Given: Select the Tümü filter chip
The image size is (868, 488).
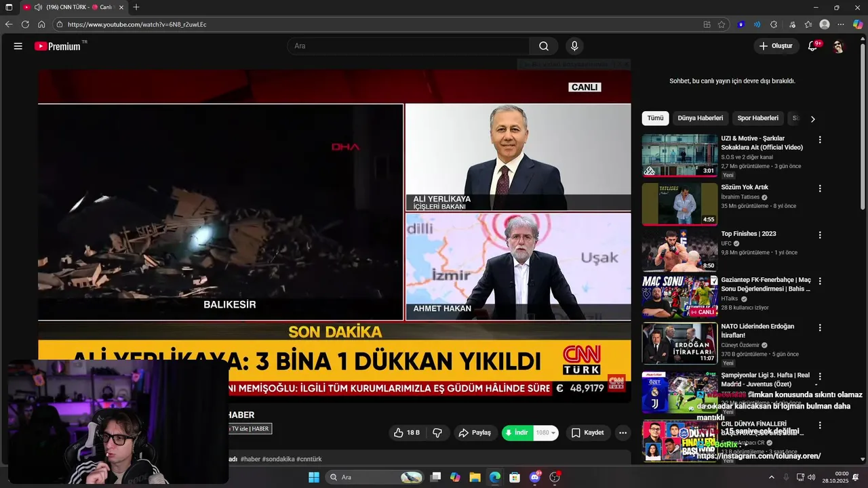Looking at the screenshot, I should point(655,118).
